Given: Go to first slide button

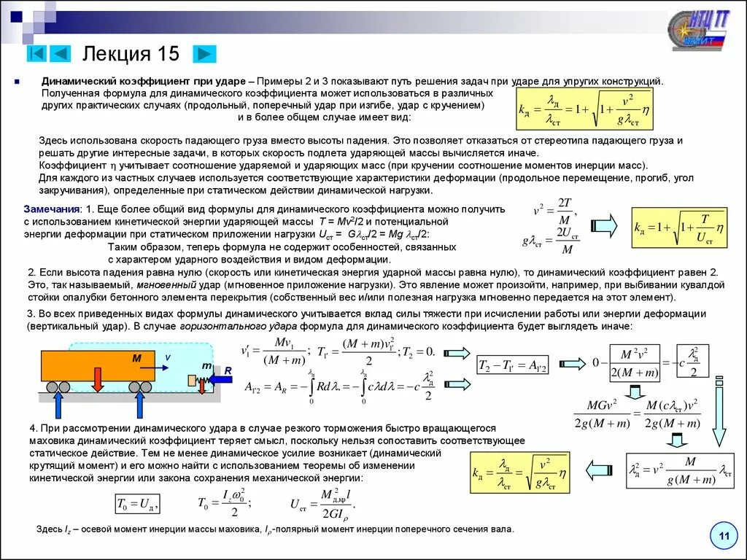Looking at the screenshot, I should (36, 53).
